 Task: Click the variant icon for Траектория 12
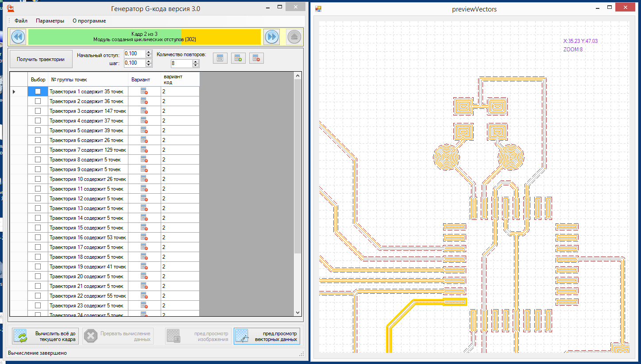[x=144, y=199]
